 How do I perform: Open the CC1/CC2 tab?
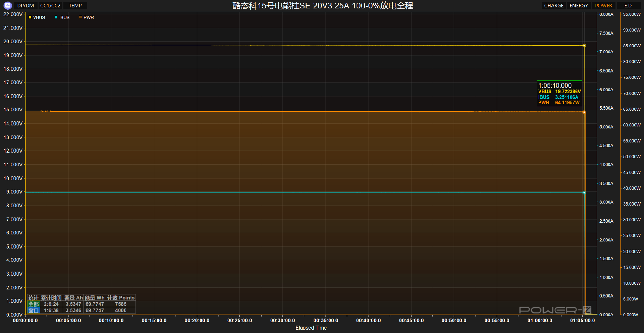pos(50,6)
